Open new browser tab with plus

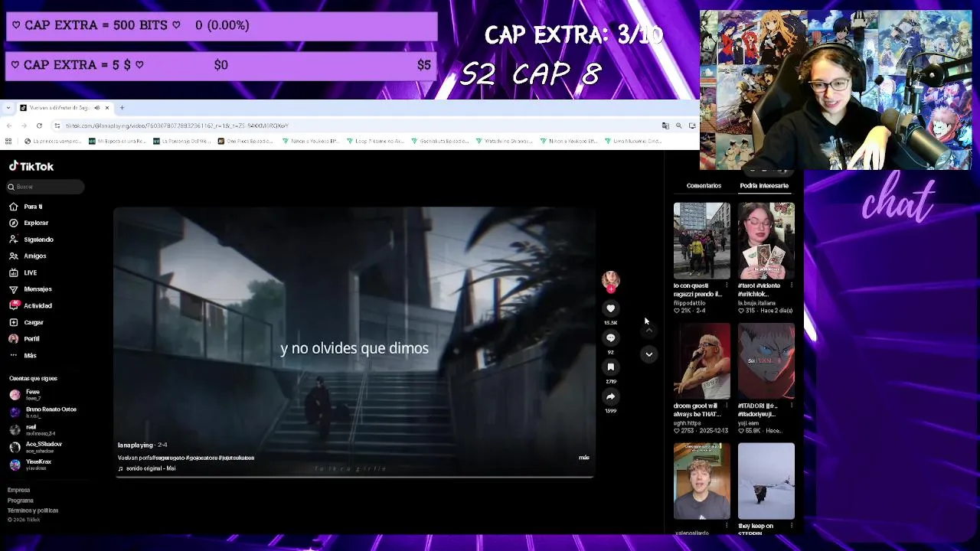tap(122, 108)
